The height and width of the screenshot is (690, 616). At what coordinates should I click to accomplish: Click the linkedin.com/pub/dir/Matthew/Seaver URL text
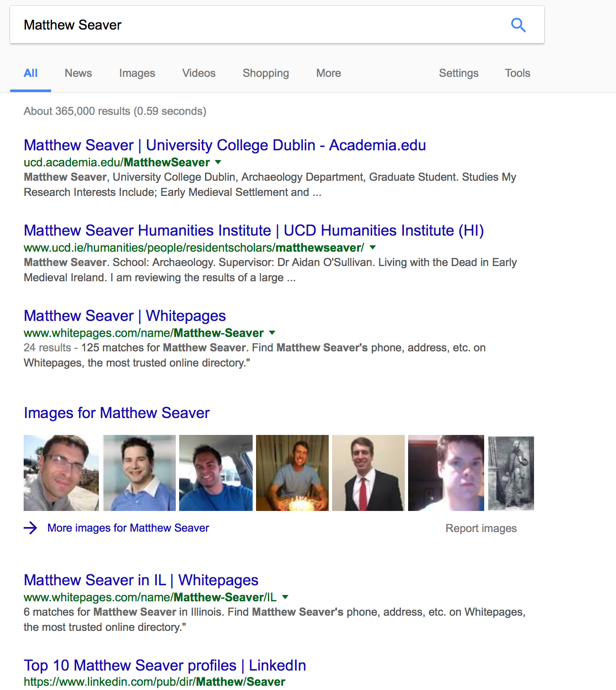click(x=154, y=682)
